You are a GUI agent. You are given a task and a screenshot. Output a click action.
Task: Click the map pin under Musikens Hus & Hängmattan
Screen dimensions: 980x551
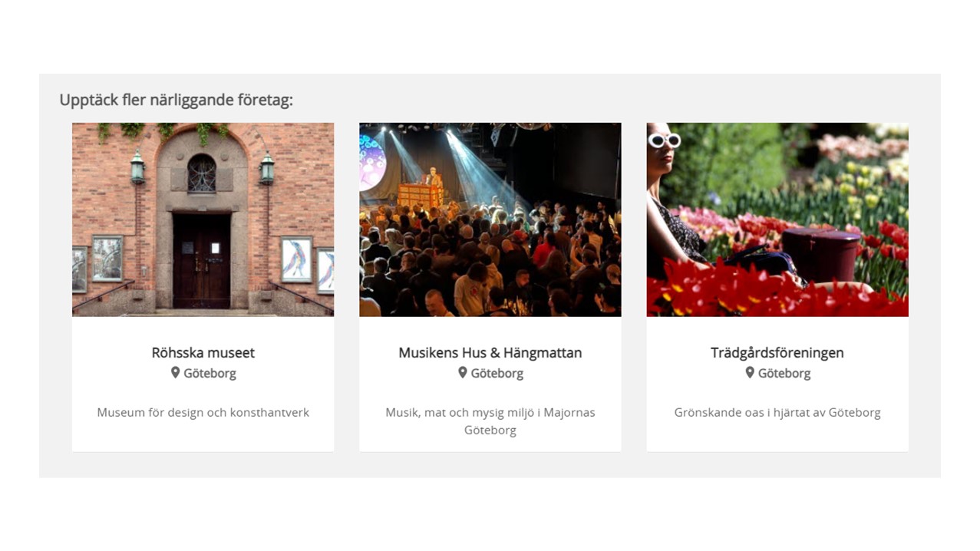click(463, 372)
